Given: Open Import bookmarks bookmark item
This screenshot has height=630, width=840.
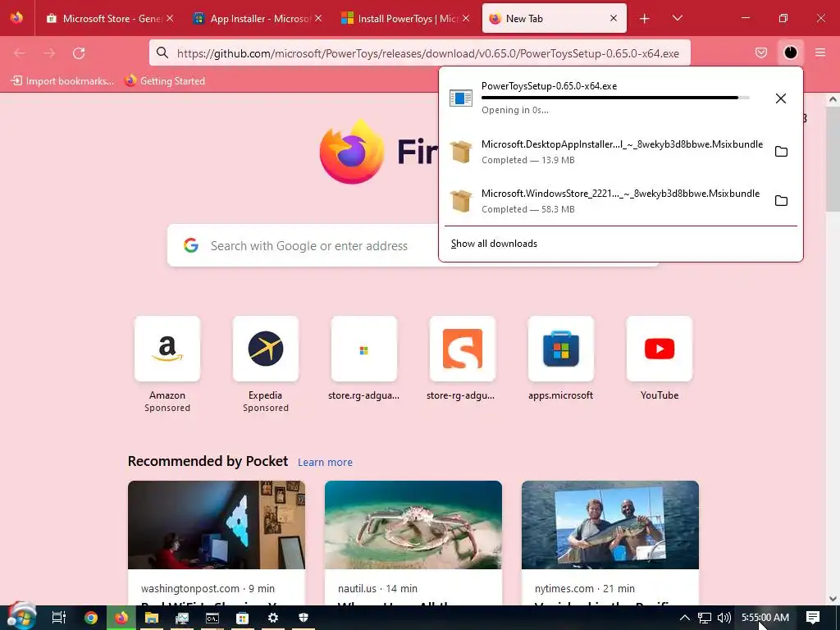Looking at the screenshot, I should (62, 81).
